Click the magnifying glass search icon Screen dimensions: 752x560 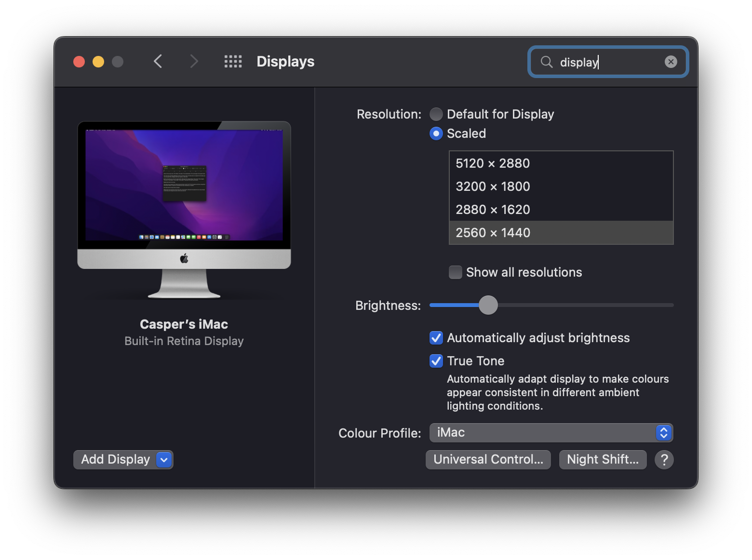click(546, 62)
